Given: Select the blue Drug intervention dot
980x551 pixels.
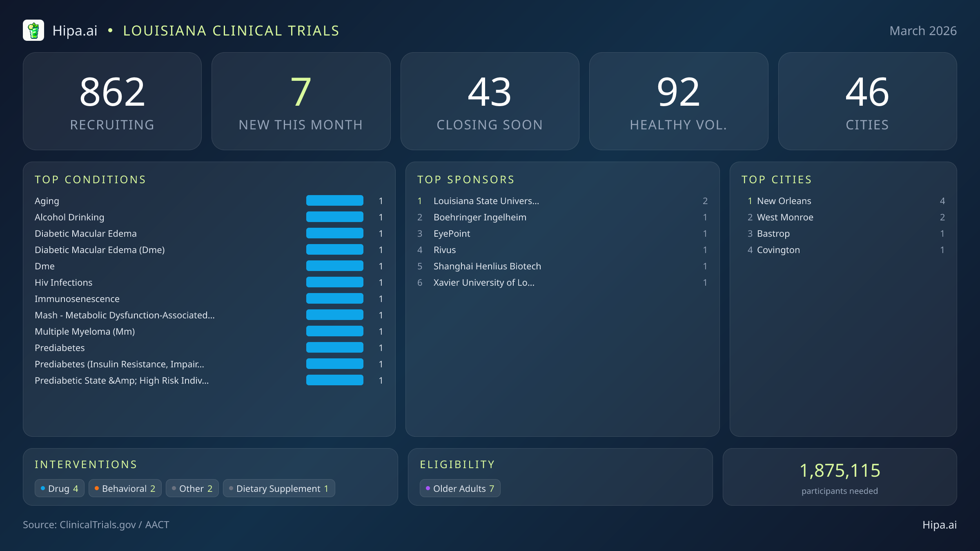Looking at the screenshot, I should 43,488.
